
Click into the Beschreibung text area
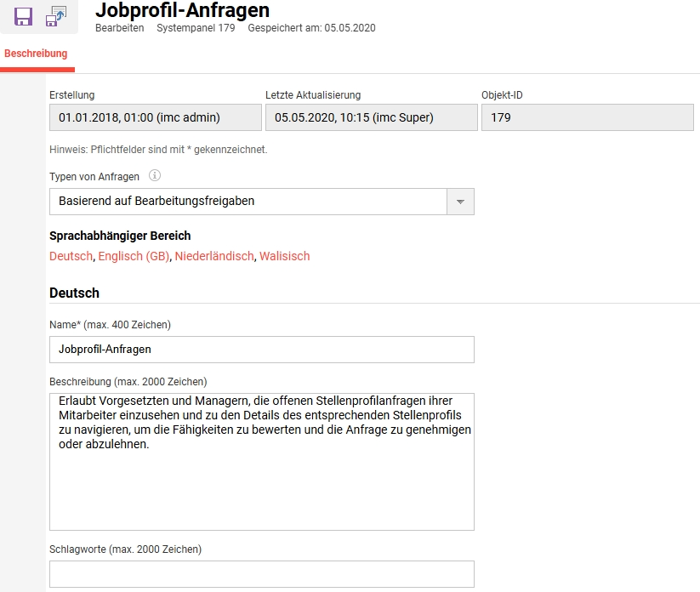tap(262, 462)
